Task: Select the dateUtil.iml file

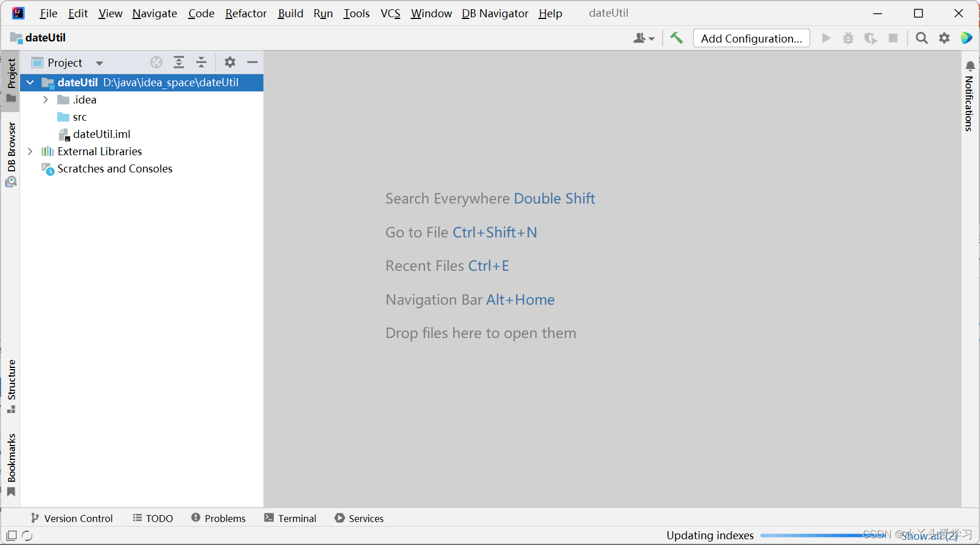Action: (x=101, y=135)
